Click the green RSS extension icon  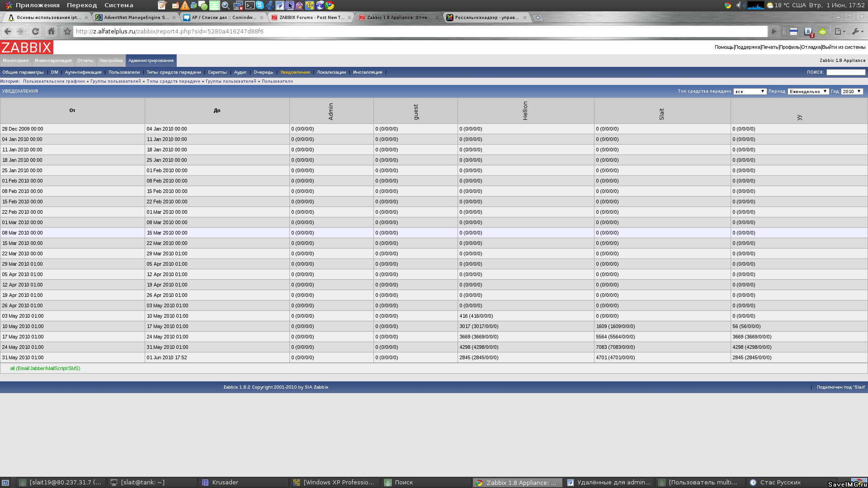click(823, 31)
